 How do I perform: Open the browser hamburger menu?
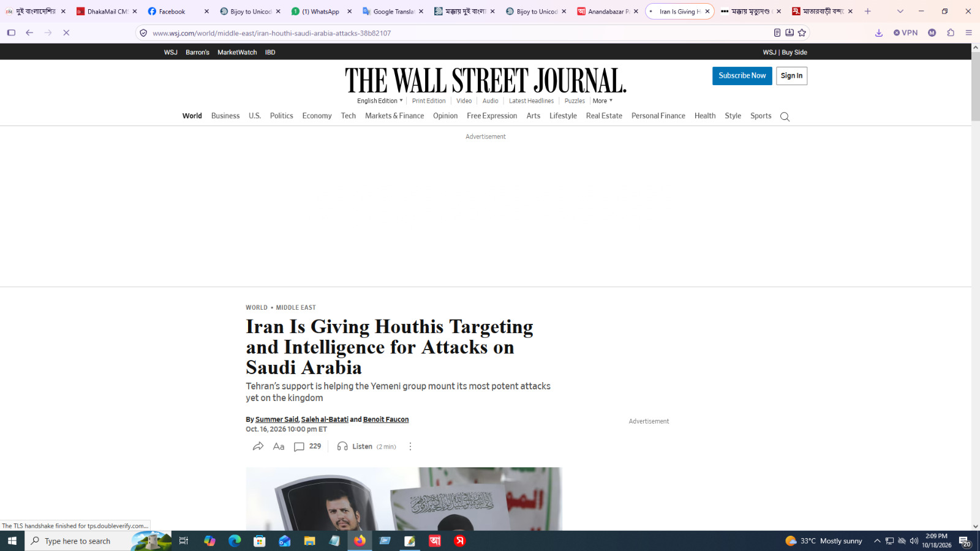point(968,32)
